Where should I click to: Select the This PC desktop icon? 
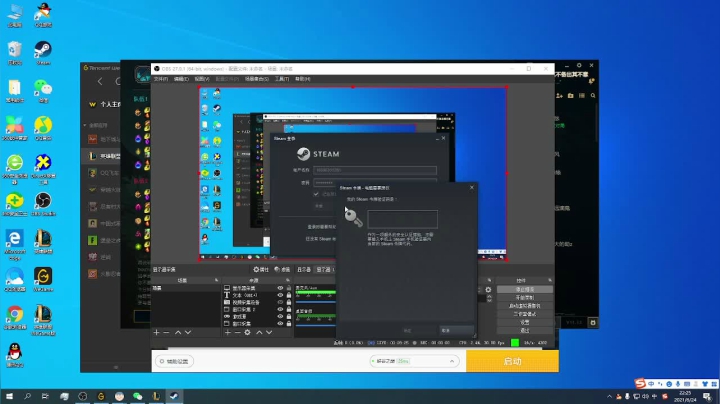coord(15,15)
